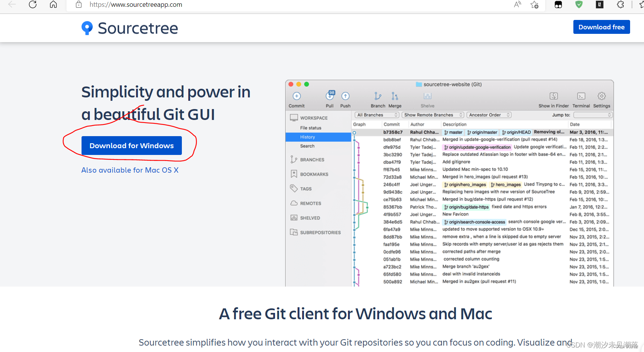Click origin/hero_images branch label
This screenshot has height=352, width=644.
[x=465, y=185]
